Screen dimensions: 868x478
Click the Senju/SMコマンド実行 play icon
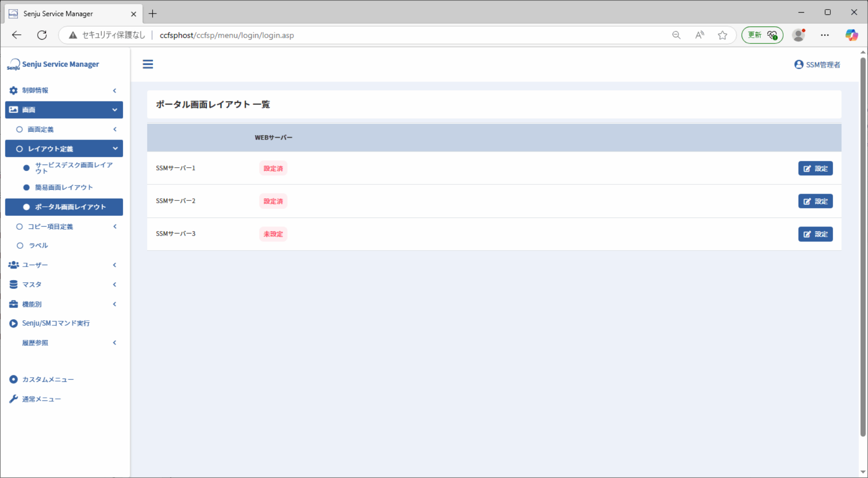14,323
